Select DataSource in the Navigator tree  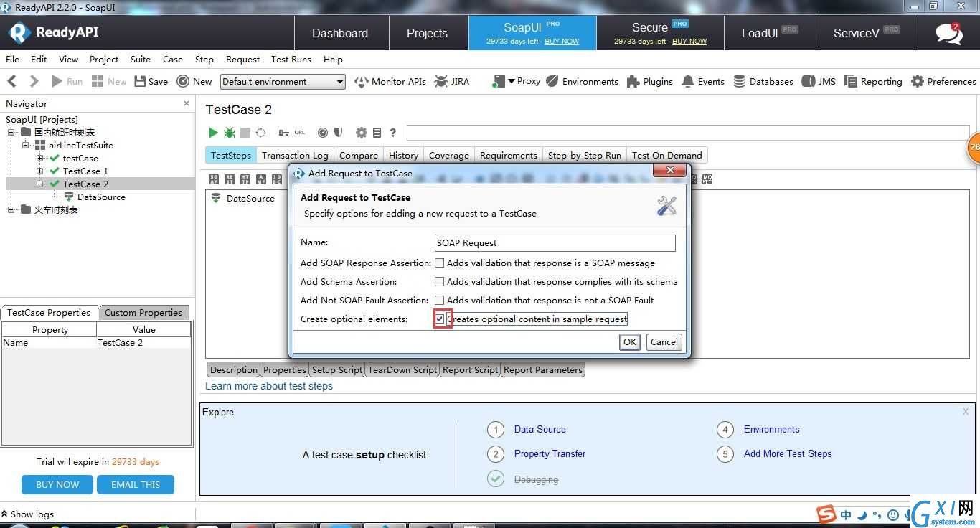coord(101,197)
